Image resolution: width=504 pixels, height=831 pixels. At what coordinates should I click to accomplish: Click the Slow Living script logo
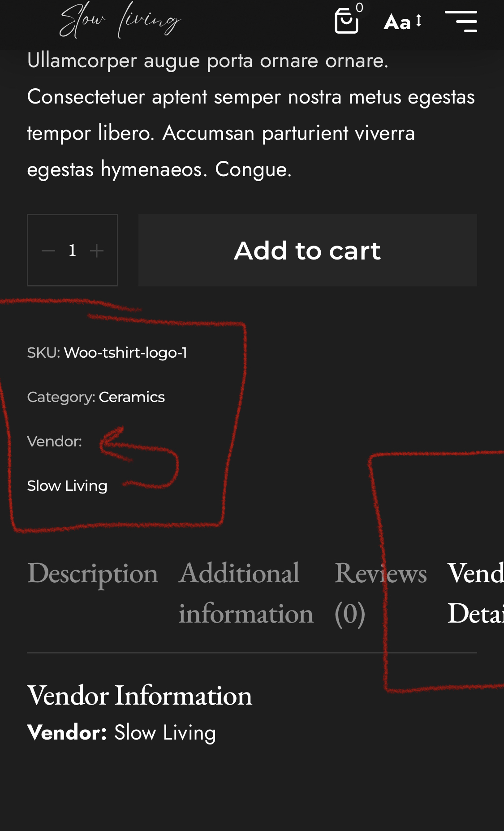[120, 21]
